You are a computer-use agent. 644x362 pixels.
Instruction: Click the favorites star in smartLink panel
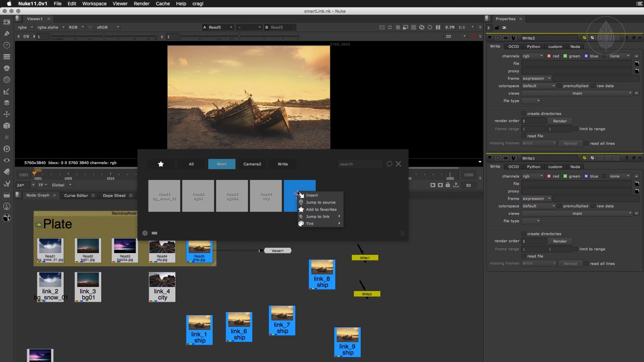tap(161, 164)
